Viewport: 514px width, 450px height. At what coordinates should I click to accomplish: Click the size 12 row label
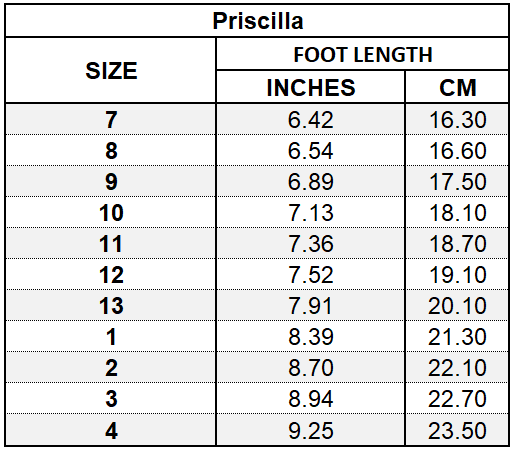click(111, 274)
